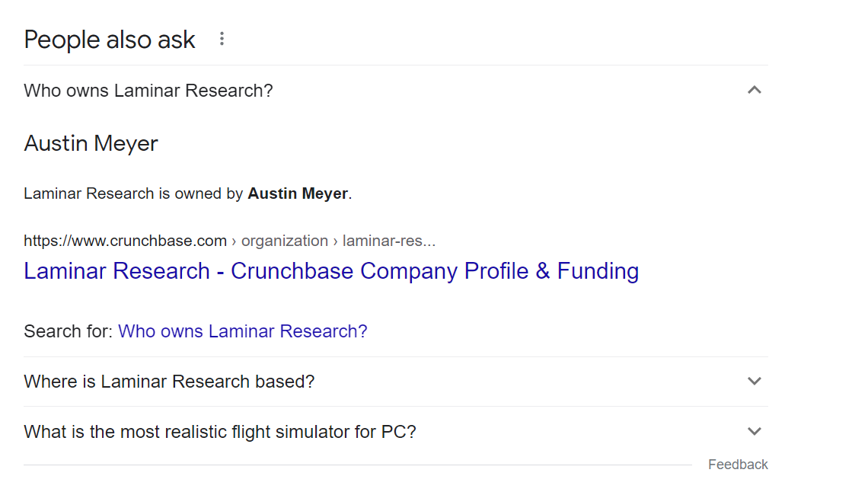The width and height of the screenshot is (868, 492).
Task: Click the organization breadcrumb segment
Action: click(x=285, y=241)
